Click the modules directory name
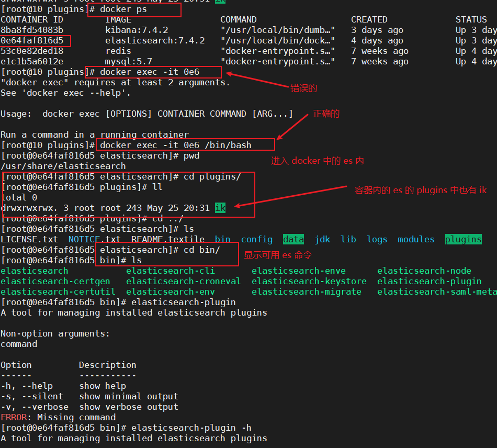The height and width of the screenshot is (448, 497). tap(416, 239)
